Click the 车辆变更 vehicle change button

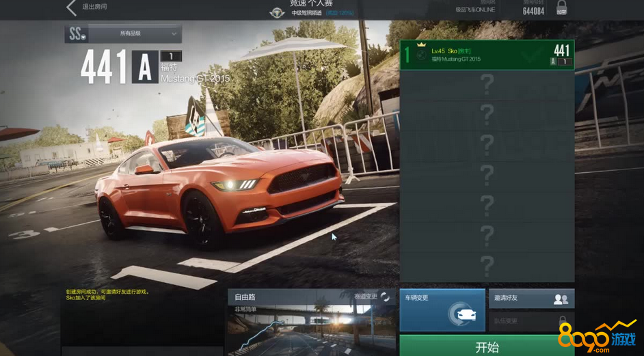[x=442, y=310]
